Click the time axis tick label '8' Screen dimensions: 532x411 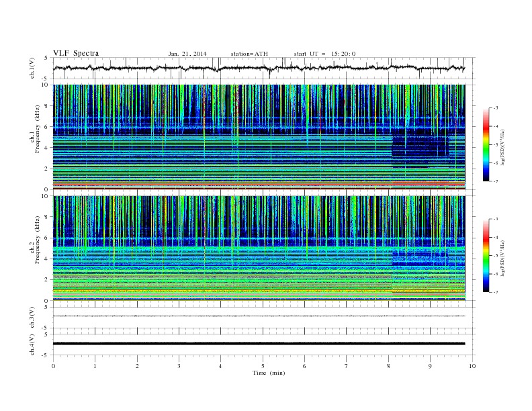(388, 366)
